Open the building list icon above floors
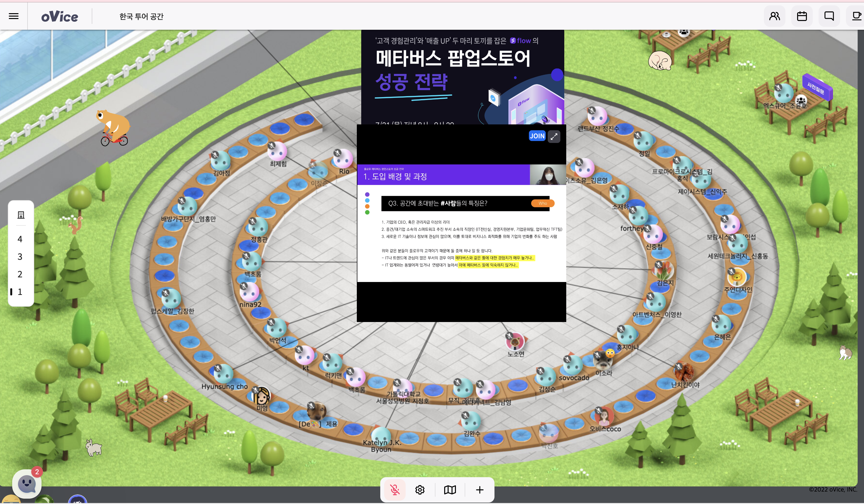Image resolution: width=864 pixels, height=504 pixels. point(21,215)
